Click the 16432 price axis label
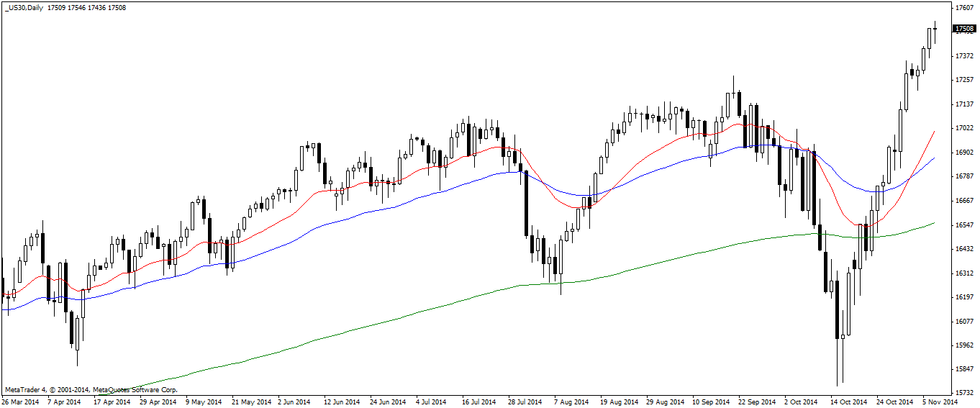The image size is (980, 408). tap(964, 249)
